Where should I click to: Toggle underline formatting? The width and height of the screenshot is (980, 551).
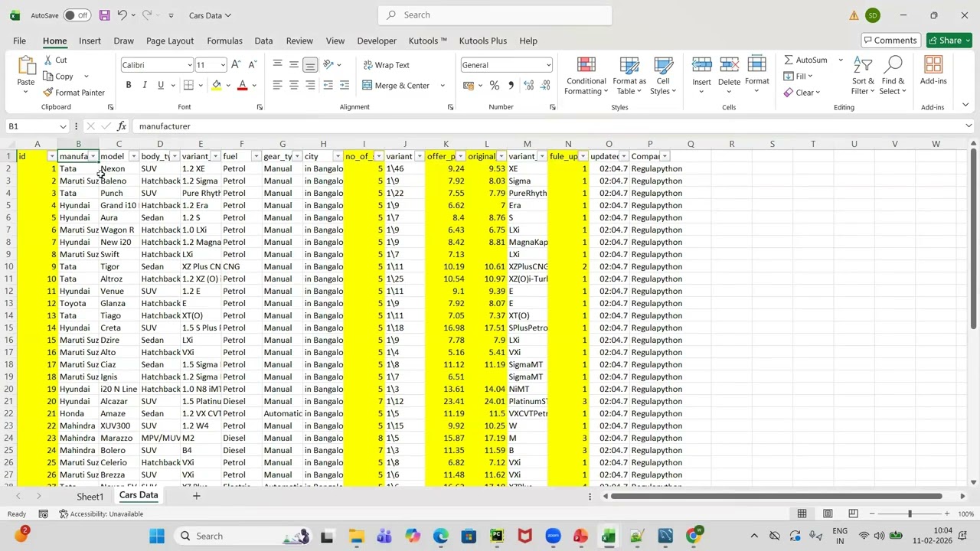[x=160, y=85]
